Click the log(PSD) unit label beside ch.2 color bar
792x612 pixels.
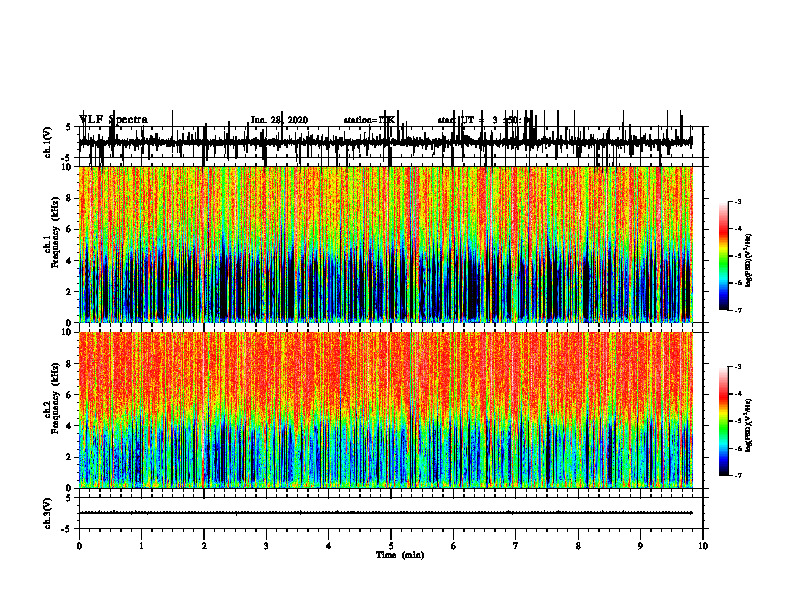[x=749, y=426]
